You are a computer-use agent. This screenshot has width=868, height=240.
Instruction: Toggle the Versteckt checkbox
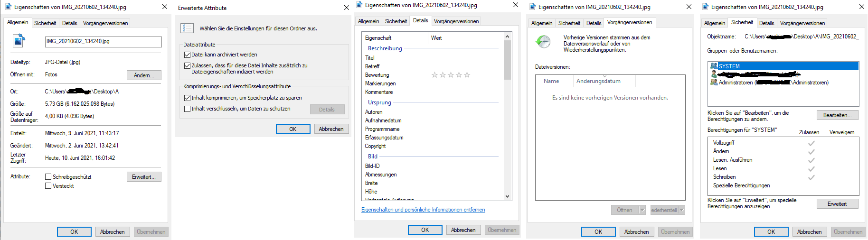[x=48, y=186]
